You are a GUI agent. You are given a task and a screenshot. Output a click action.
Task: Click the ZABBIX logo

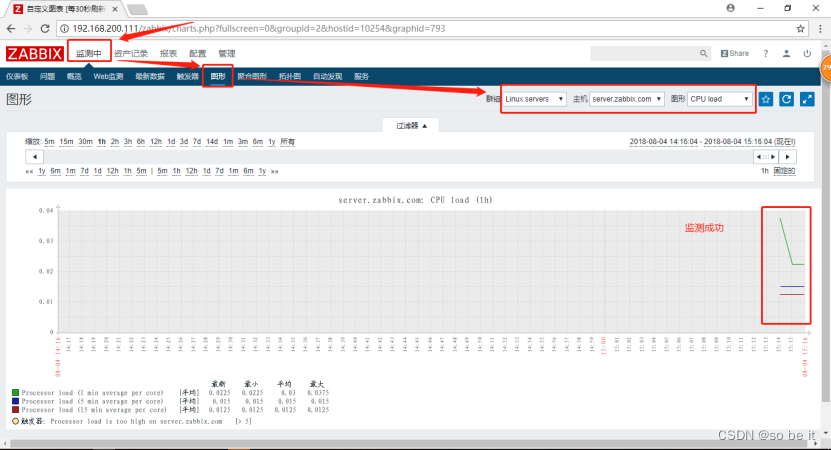35,54
